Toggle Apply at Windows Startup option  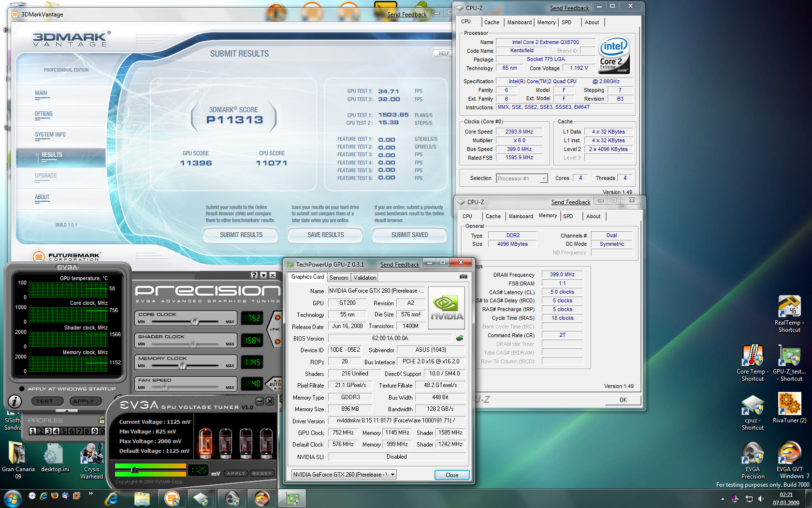pyautogui.click(x=22, y=388)
